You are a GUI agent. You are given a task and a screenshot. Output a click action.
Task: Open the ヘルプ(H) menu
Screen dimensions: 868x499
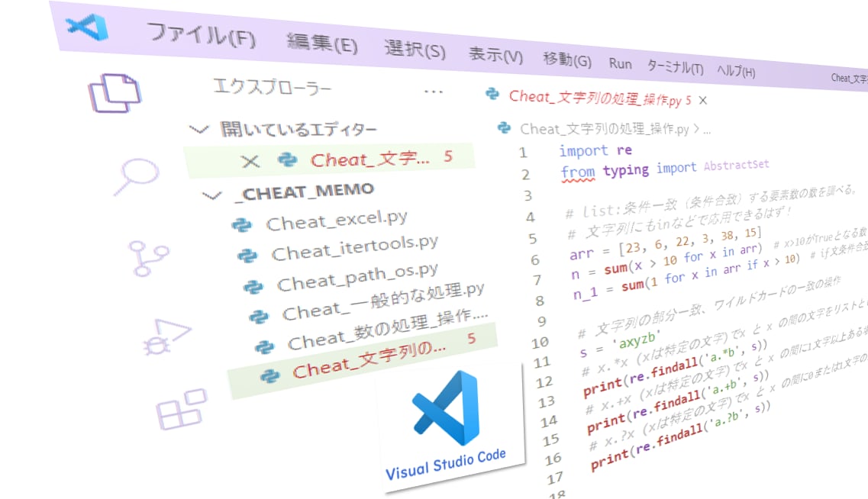pyautogui.click(x=736, y=71)
